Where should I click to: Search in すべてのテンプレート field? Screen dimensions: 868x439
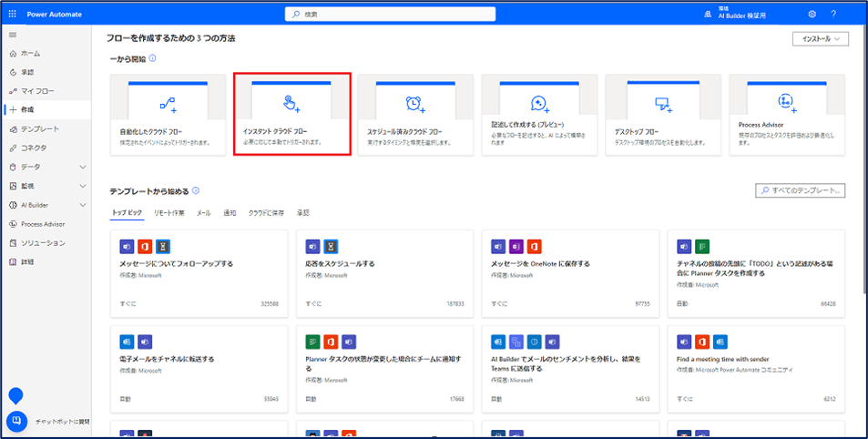point(801,190)
